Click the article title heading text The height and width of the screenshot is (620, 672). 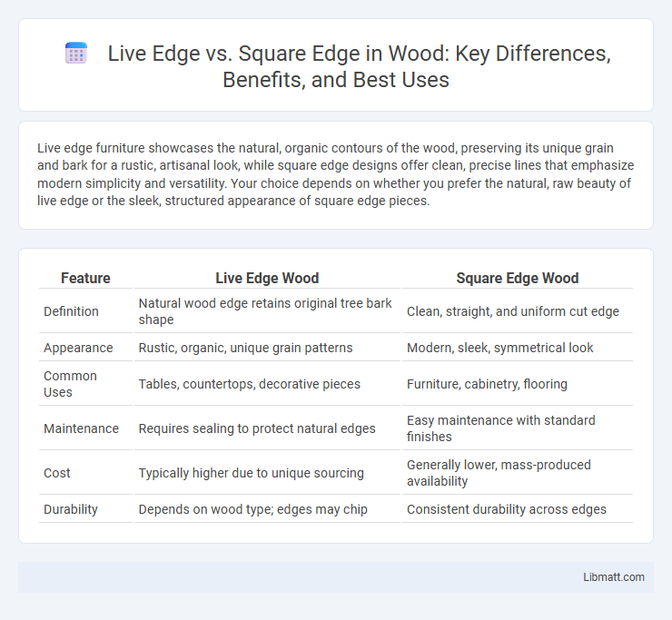pyautogui.click(x=359, y=66)
